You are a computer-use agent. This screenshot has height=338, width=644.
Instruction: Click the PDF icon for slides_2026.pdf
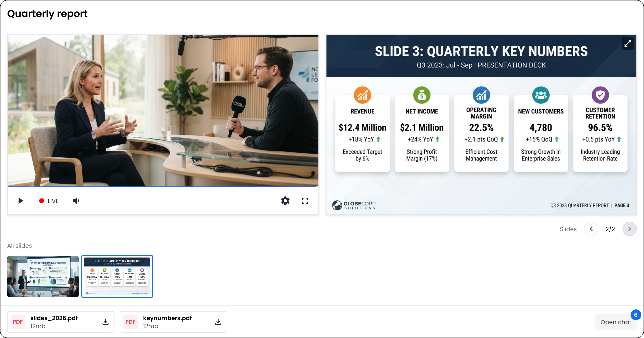click(18, 322)
